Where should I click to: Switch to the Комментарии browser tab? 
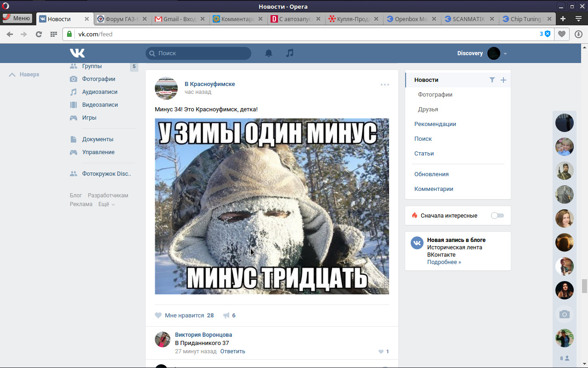(x=239, y=19)
